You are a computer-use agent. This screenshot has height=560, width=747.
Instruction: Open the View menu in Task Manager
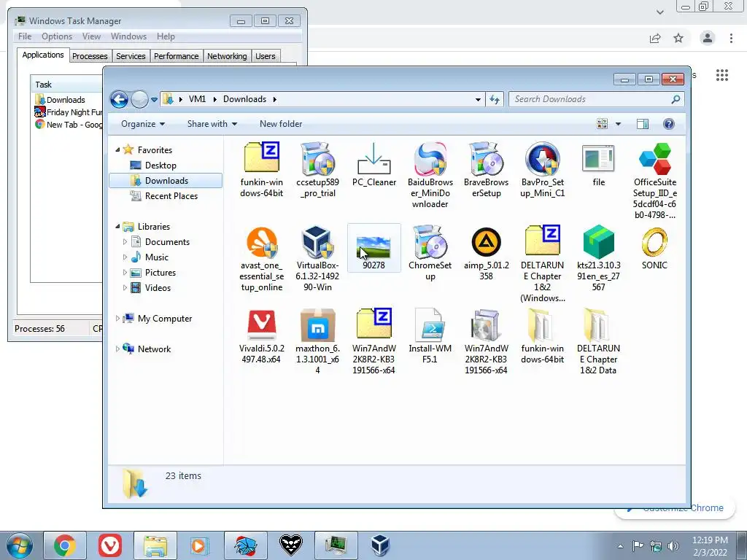91,36
